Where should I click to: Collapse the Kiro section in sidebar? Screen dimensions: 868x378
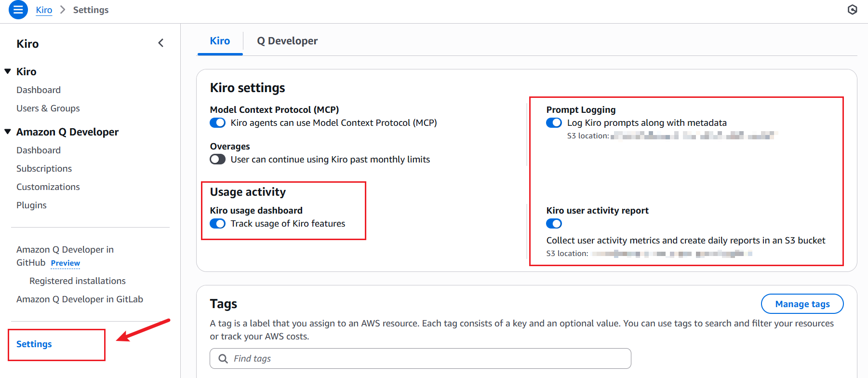[x=8, y=71]
